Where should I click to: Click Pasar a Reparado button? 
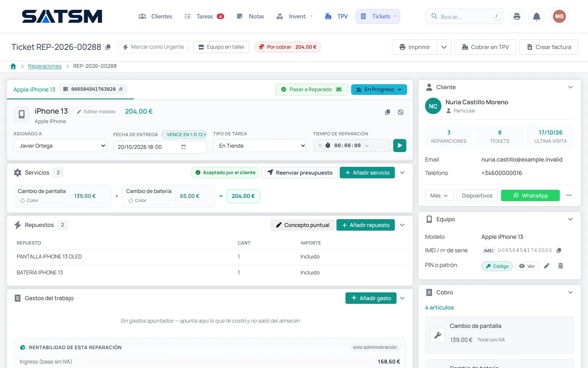tap(312, 90)
